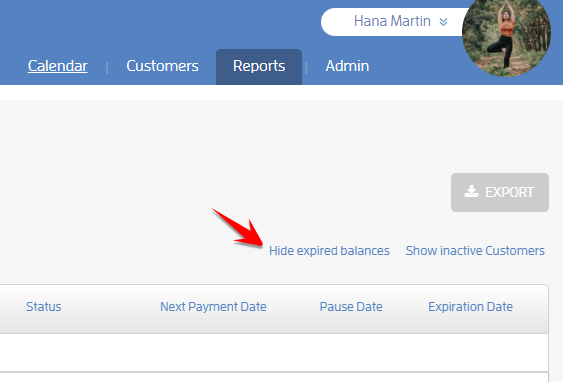Sort by the Status column header
This screenshot has width=563, height=382.
(43, 307)
